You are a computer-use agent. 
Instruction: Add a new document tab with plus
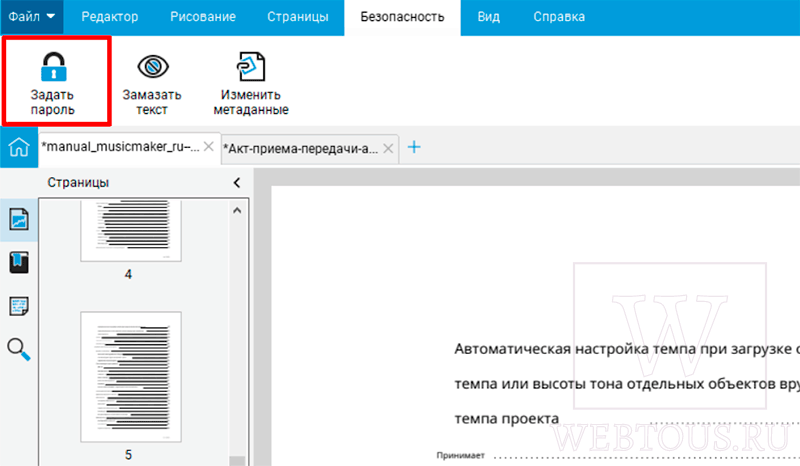[414, 148]
